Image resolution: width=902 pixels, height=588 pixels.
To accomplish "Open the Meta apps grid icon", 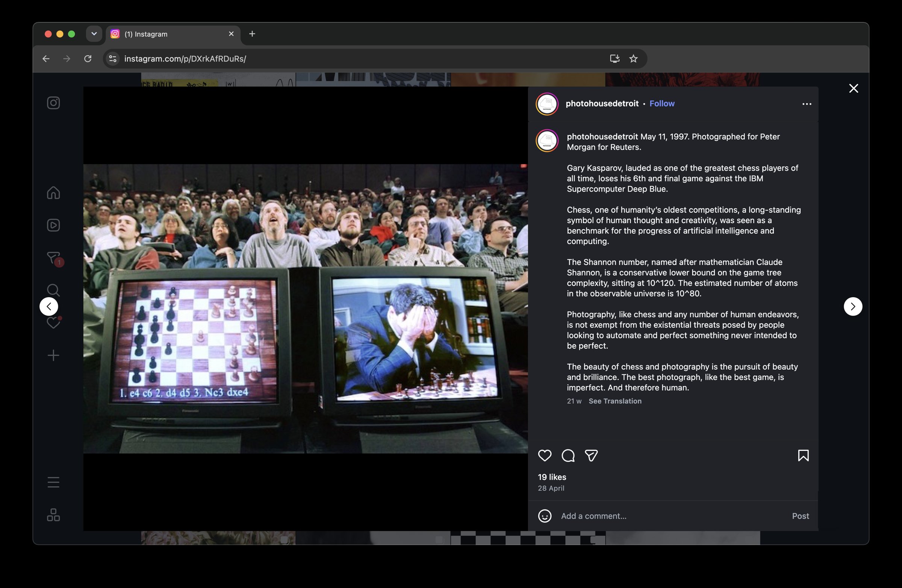I will tap(53, 515).
